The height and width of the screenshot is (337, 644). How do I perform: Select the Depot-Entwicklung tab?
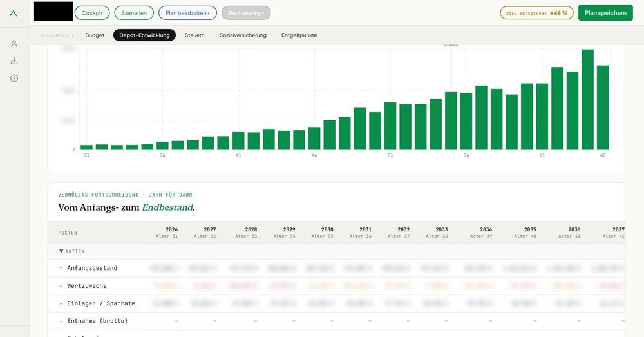pyautogui.click(x=144, y=35)
